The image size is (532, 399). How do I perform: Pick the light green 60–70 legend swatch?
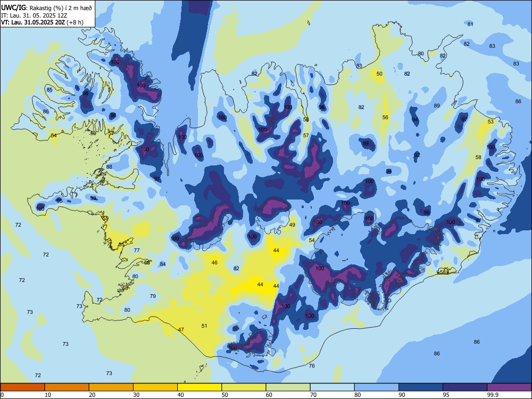click(288, 387)
